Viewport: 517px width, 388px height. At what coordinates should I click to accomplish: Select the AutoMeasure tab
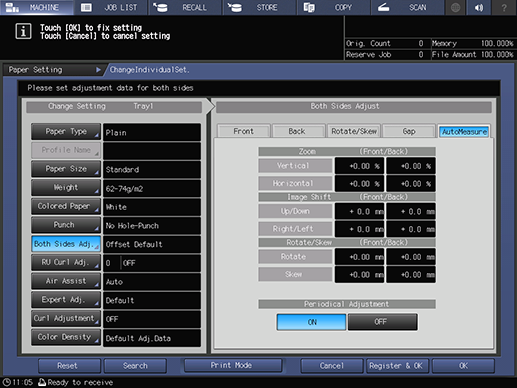[x=464, y=132]
